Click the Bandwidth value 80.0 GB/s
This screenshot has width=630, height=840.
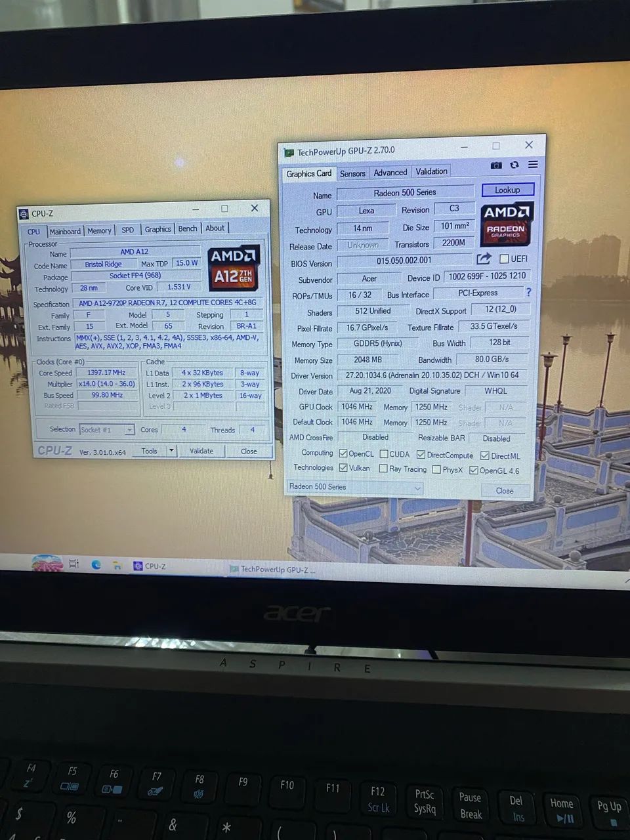coord(492,359)
